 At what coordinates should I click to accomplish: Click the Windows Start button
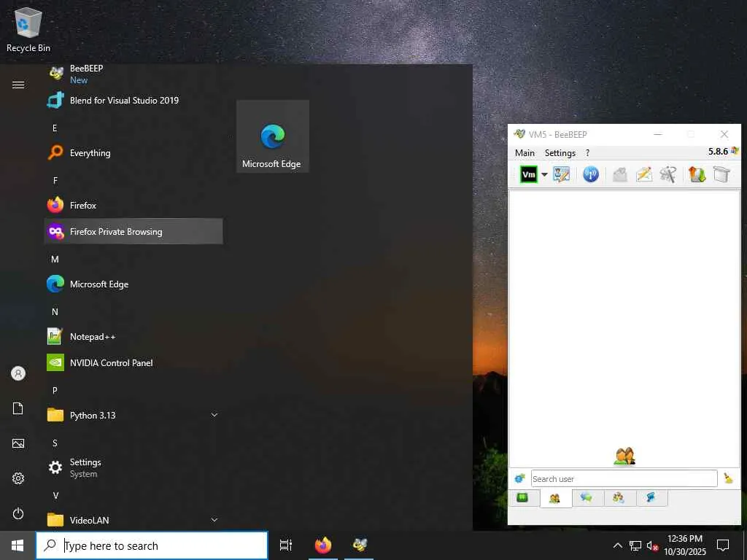pos(18,545)
